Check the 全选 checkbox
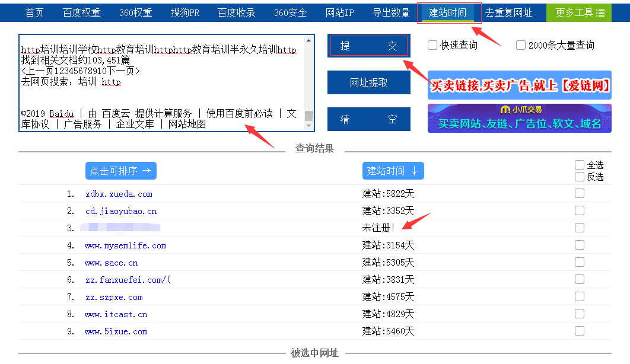 (580, 165)
